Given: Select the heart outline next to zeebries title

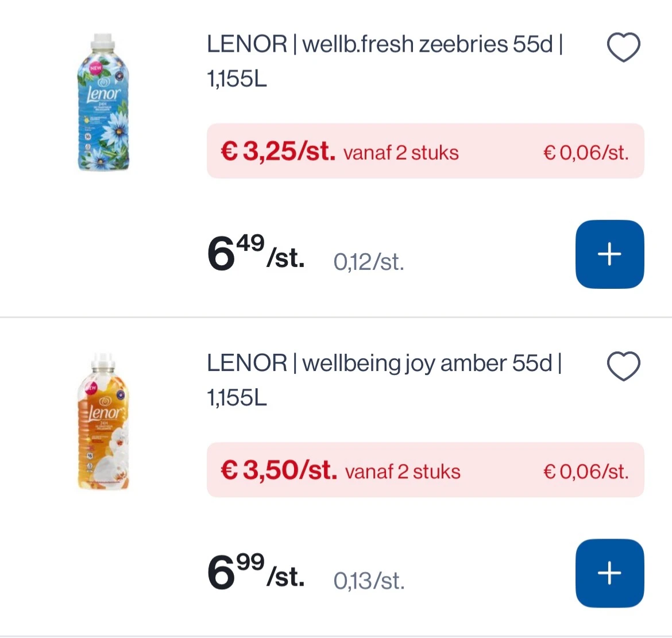Looking at the screenshot, I should tap(623, 47).
